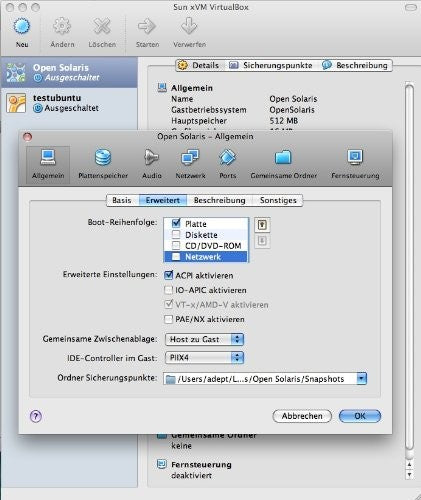Select the CD/DVD-ROM boot order row
This screenshot has height=500, width=421.
click(x=206, y=246)
